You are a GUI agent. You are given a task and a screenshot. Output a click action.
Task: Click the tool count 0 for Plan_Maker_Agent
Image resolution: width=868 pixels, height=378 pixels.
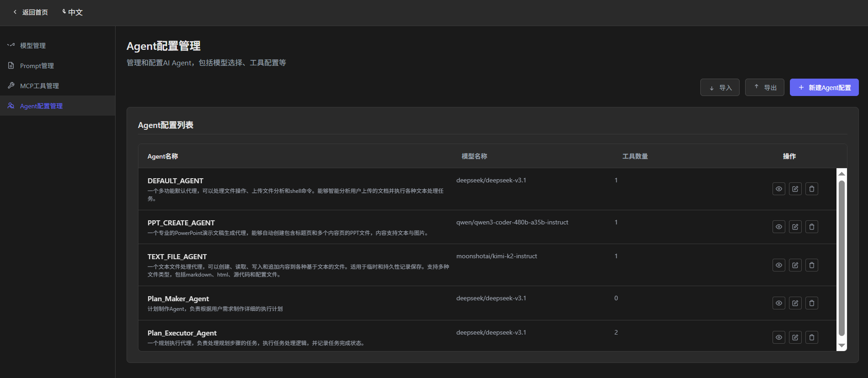(x=616, y=298)
